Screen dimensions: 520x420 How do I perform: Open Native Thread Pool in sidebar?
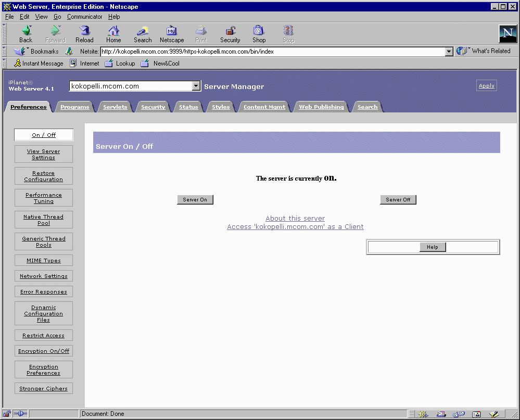pyautogui.click(x=43, y=220)
